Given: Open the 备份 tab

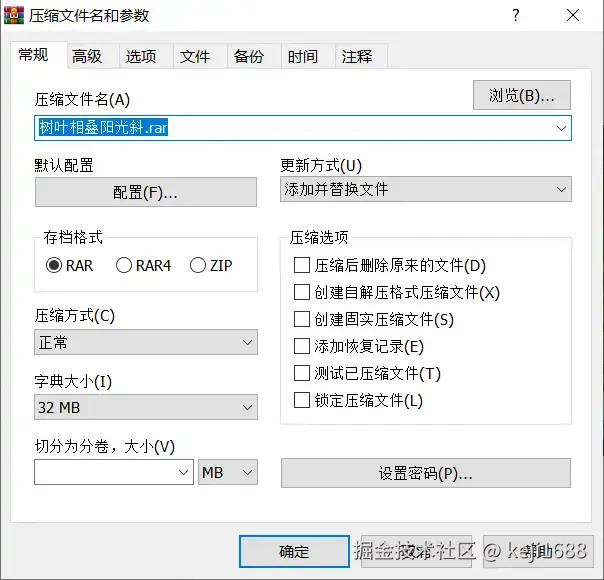Looking at the screenshot, I should (249, 57).
